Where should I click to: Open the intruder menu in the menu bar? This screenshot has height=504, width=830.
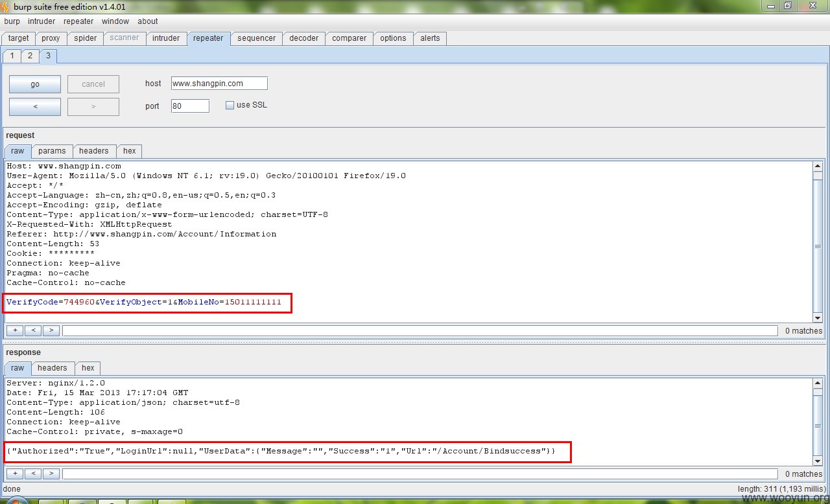[41, 21]
